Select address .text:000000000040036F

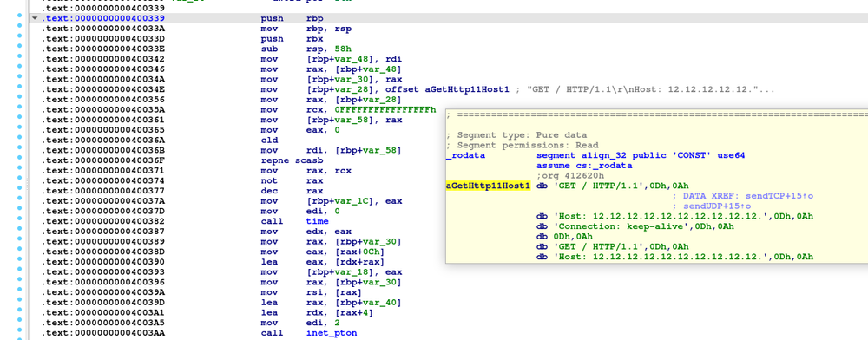pyautogui.click(x=103, y=160)
